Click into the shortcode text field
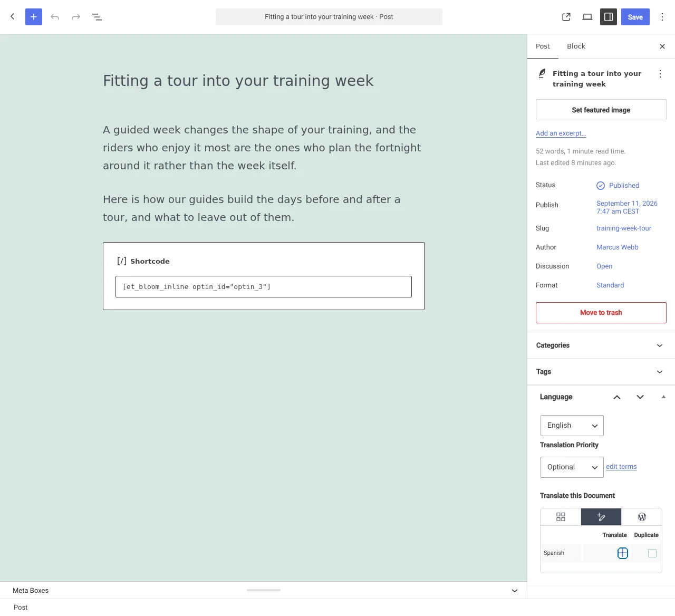Image resolution: width=675 pixels, height=616 pixels. (x=264, y=287)
